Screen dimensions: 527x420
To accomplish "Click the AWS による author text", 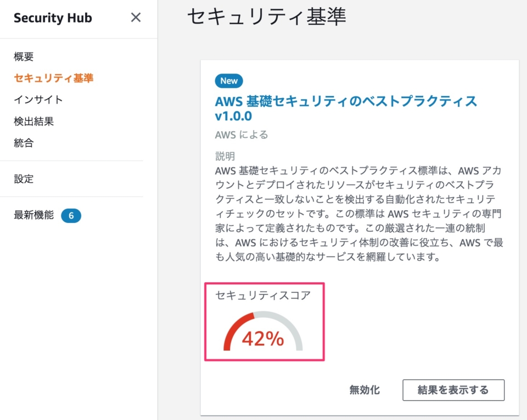I will [x=242, y=135].
